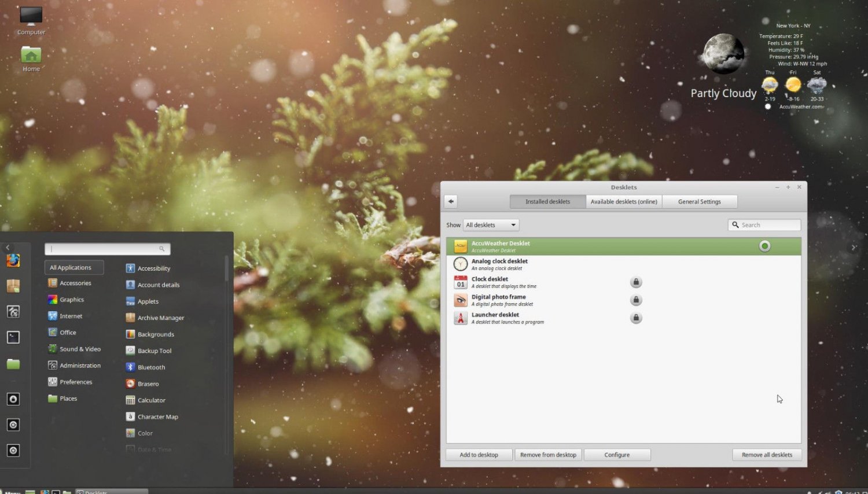
Task: Open the General Settings tab
Action: (x=700, y=201)
